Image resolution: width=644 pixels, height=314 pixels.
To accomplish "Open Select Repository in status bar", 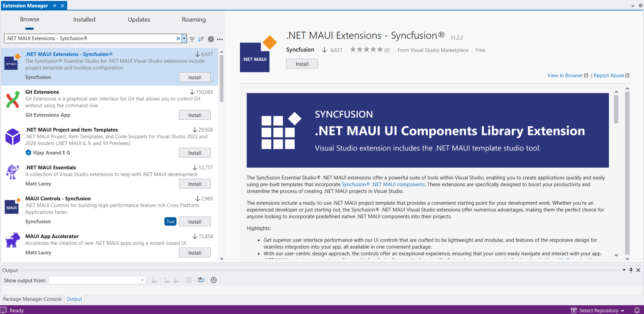I will pyautogui.click(x=598, y=310).
